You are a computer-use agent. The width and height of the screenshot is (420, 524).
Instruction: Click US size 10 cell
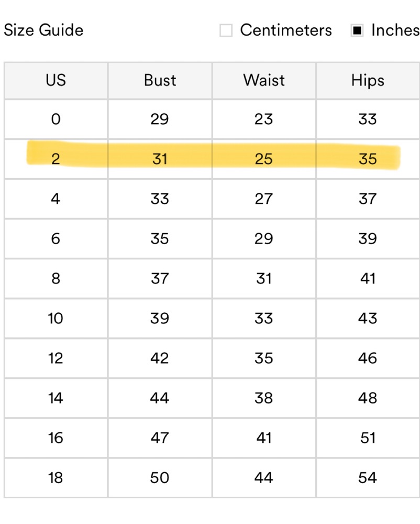tap(56, 319)
